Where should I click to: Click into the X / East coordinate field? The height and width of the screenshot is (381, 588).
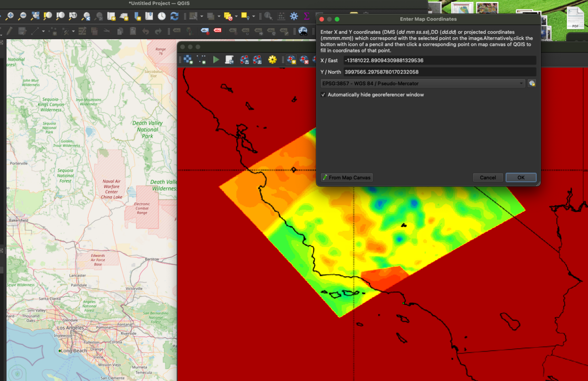439,61
